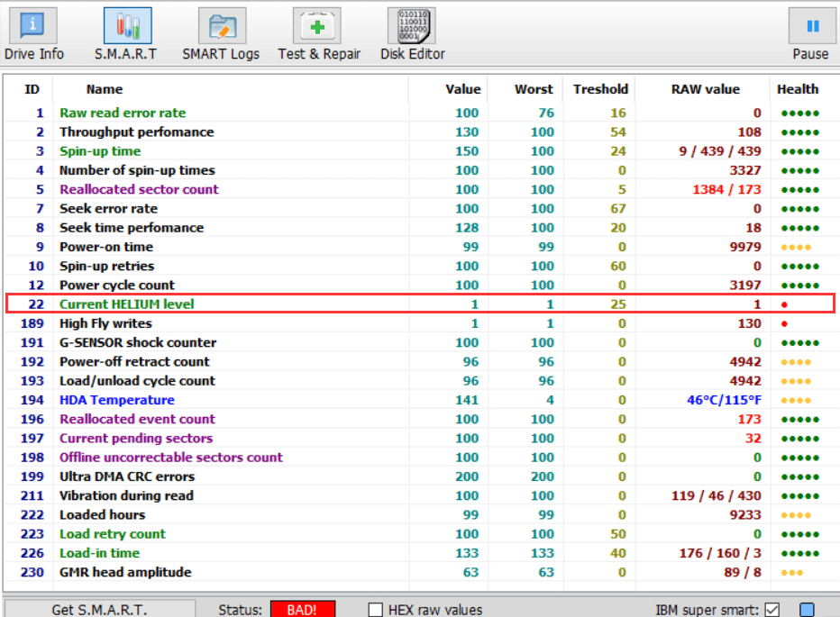Click the blue square indicator at bottom right
This screenshot has width=840, height=617.
(807, 610)
